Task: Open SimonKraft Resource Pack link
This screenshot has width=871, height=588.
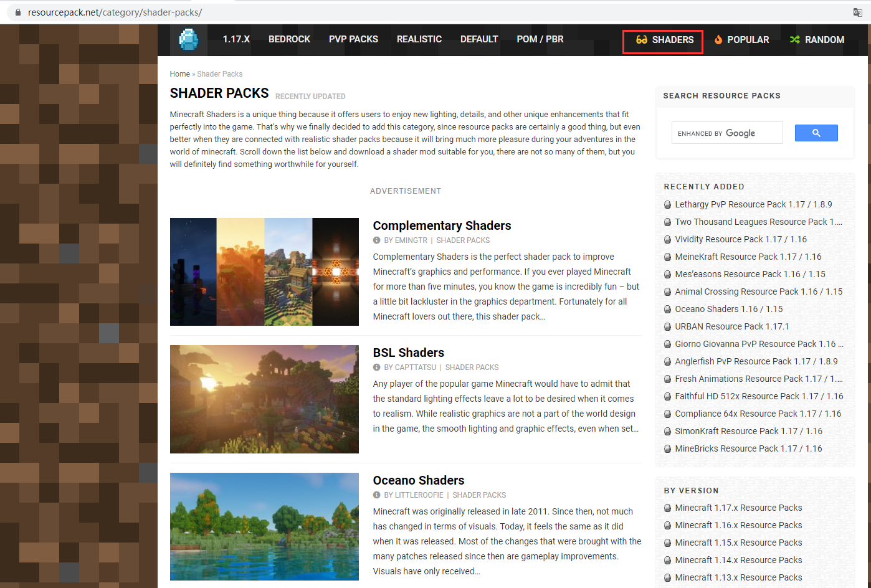Action: (748, 431)
